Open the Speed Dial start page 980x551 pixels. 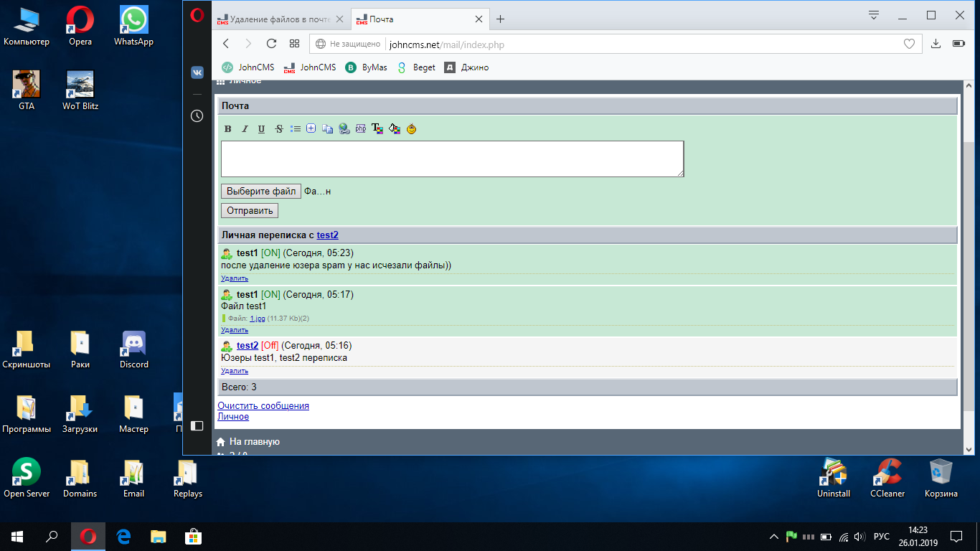pos(294,44)
